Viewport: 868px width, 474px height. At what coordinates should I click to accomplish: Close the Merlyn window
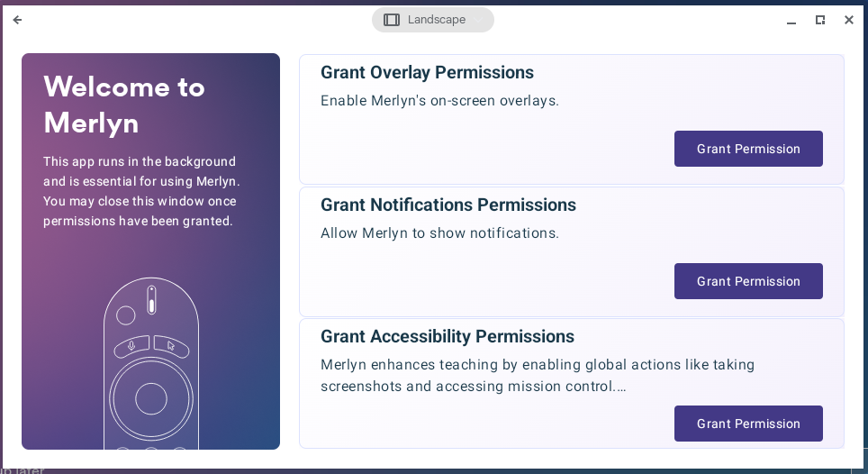click(849, 20)
